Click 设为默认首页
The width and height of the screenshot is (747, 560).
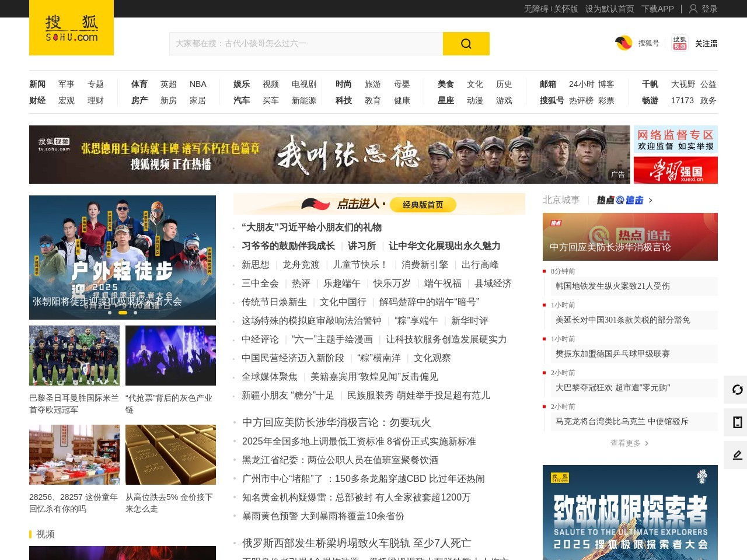pos(610,9)
